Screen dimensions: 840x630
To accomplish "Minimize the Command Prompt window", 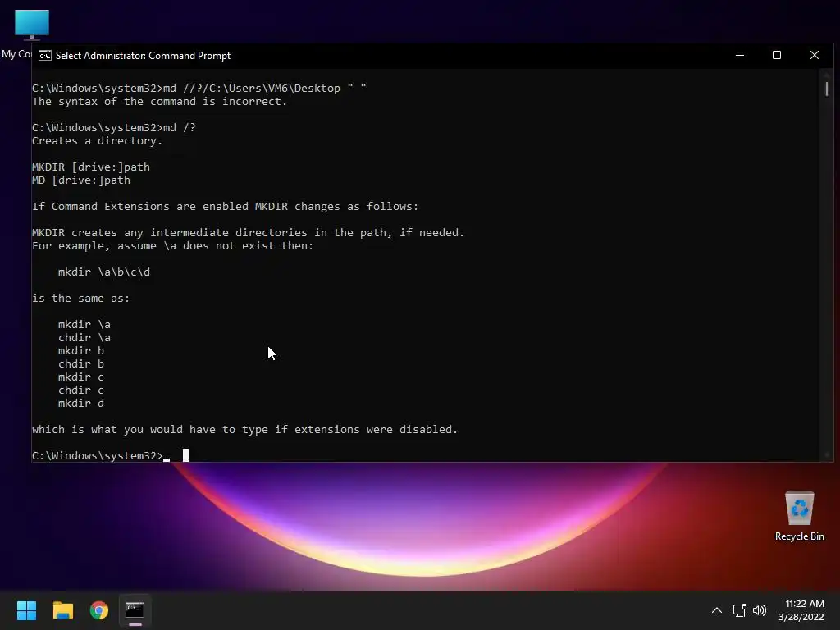I will [x=740, y=55].
